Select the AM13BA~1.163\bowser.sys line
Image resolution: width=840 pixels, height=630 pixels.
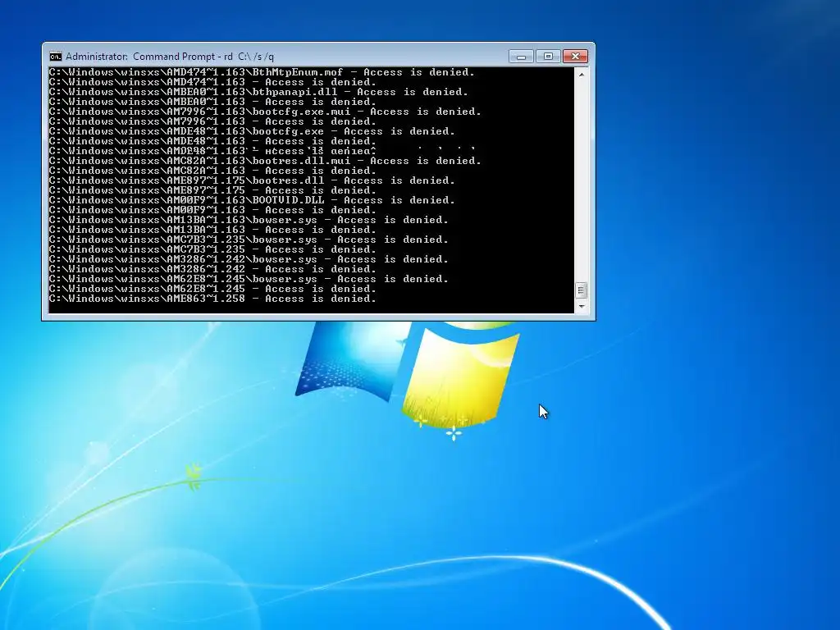coord(249,220)
